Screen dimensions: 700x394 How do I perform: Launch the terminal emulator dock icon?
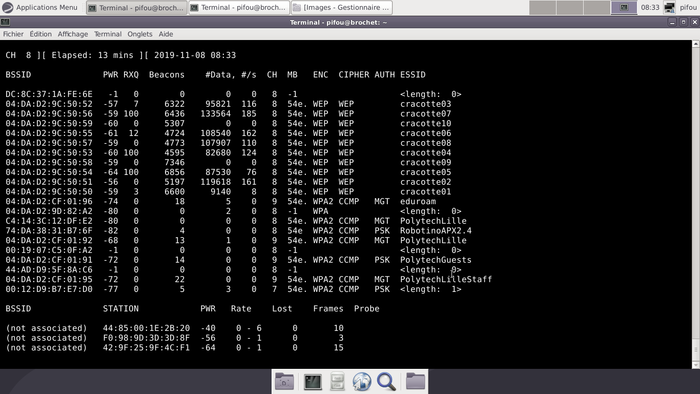312,382
